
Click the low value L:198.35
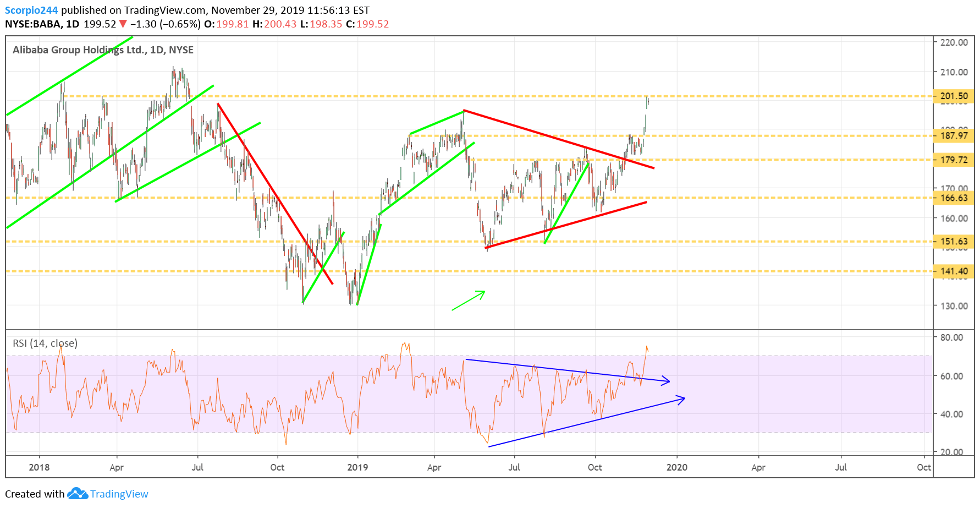pos(321,24)
